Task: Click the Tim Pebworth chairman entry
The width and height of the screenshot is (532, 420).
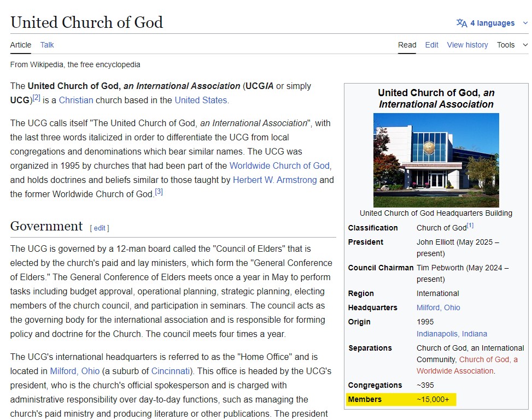Action: point(463,274)
